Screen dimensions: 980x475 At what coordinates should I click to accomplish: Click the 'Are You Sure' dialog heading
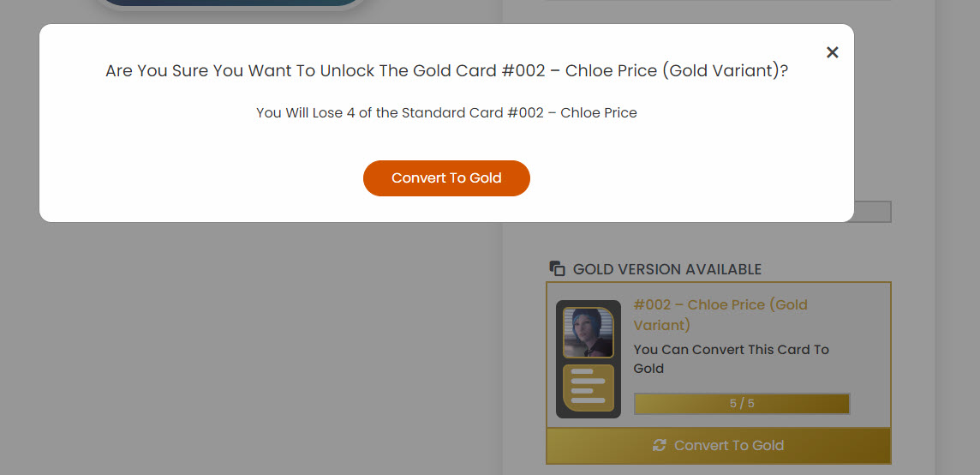(x=446, y=70)
